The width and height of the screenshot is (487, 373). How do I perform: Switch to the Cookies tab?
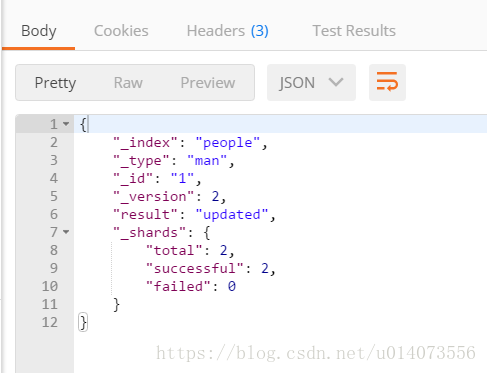tap(121, 31)
